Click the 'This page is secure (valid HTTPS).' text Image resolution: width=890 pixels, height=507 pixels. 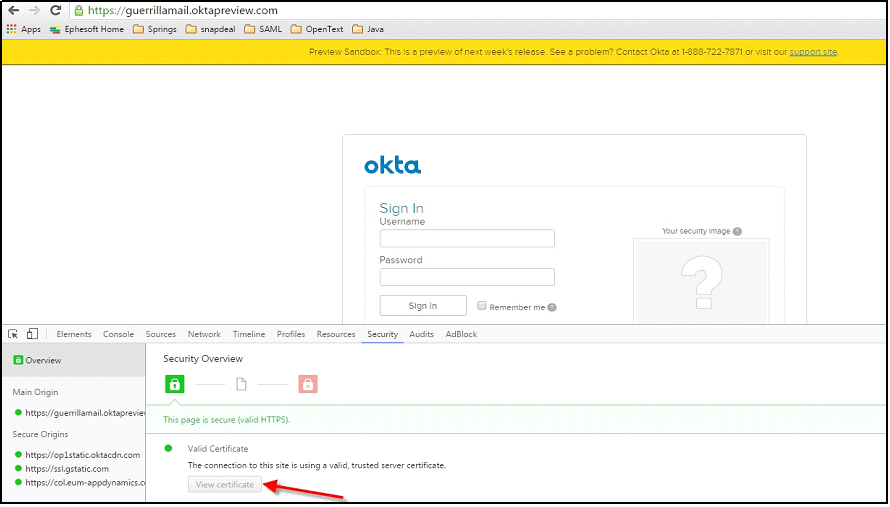click(x=226, y=420)
